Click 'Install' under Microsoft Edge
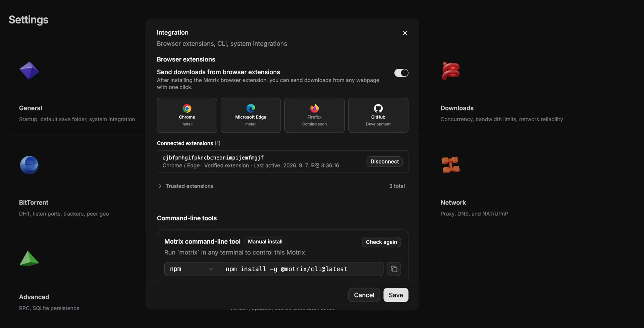The height and width of the screenshot is (328, 644). pyautogui.click(x=251, y=124)
